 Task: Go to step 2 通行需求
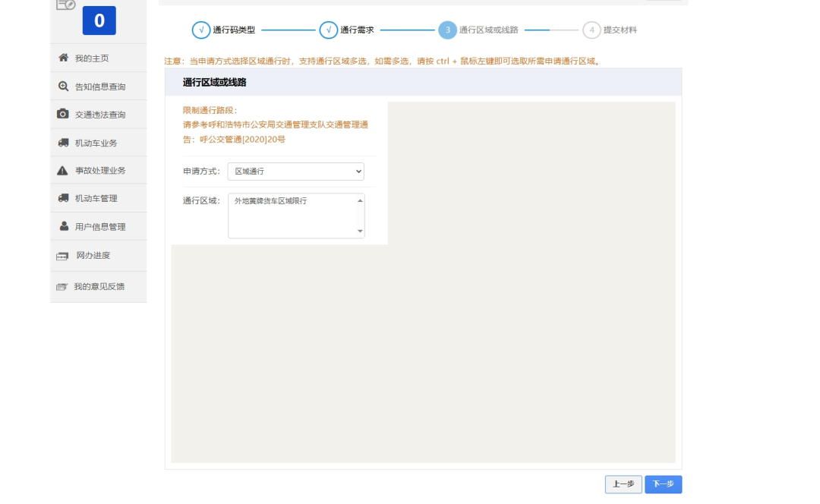point(329,30)
